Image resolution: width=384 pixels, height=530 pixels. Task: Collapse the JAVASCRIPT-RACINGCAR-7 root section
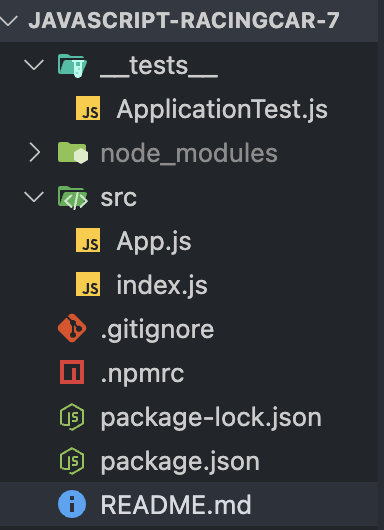click(9, 20)
